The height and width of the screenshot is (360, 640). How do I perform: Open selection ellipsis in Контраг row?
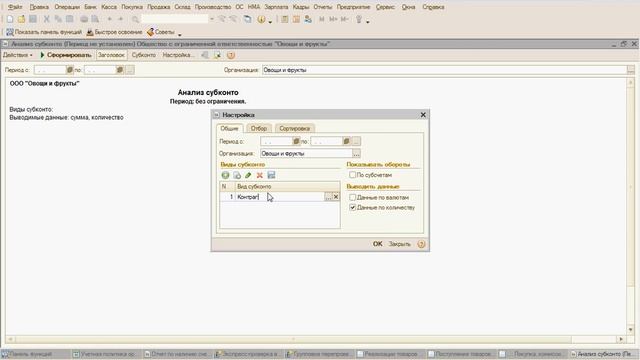pos(328,197)
